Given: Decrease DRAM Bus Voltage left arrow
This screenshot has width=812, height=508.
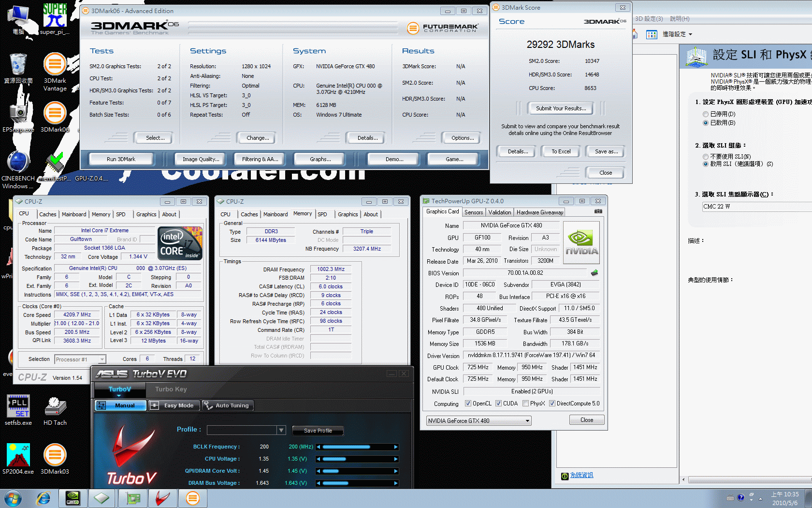Looking at the screenshot, I should (319, 483).
